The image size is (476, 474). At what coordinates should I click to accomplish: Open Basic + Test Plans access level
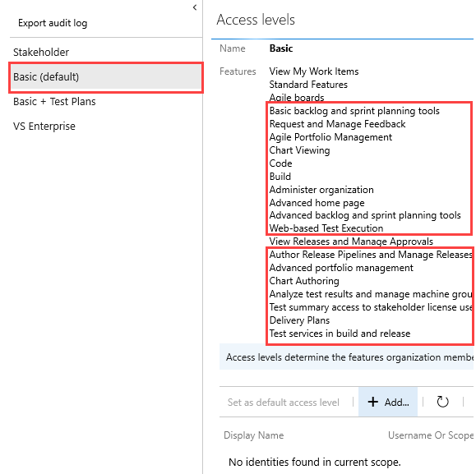(x=54, y=102)
